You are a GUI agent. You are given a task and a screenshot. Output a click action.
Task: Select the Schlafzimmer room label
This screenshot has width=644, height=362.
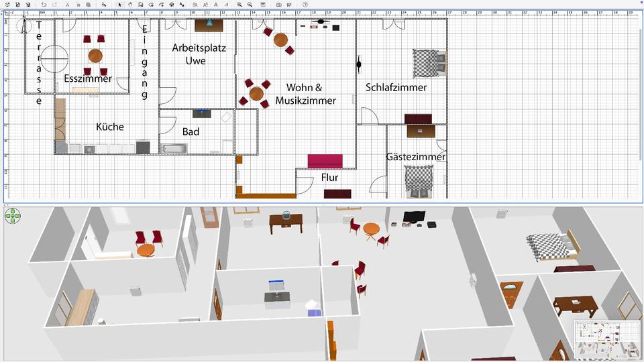pos(396,87)
